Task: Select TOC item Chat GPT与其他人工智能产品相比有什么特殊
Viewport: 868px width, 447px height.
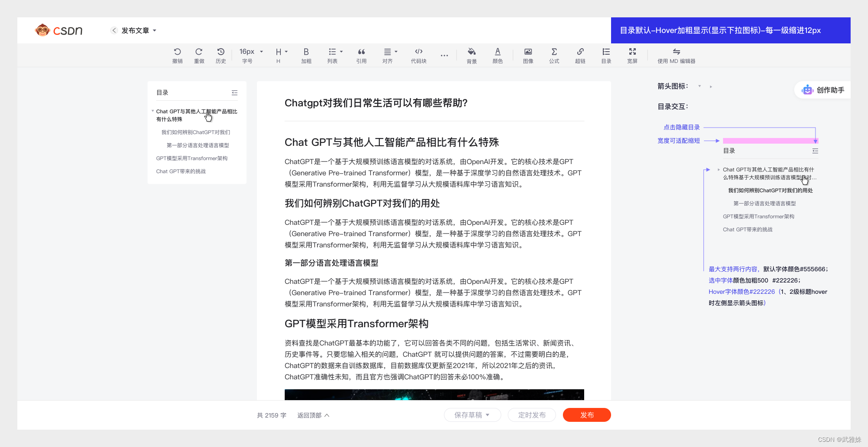Action: pyautogui.click(x=197, y=115)
